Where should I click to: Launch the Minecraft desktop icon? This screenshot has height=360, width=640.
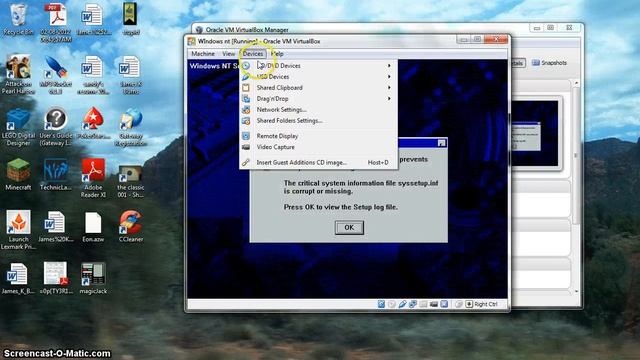pos(18,175)
